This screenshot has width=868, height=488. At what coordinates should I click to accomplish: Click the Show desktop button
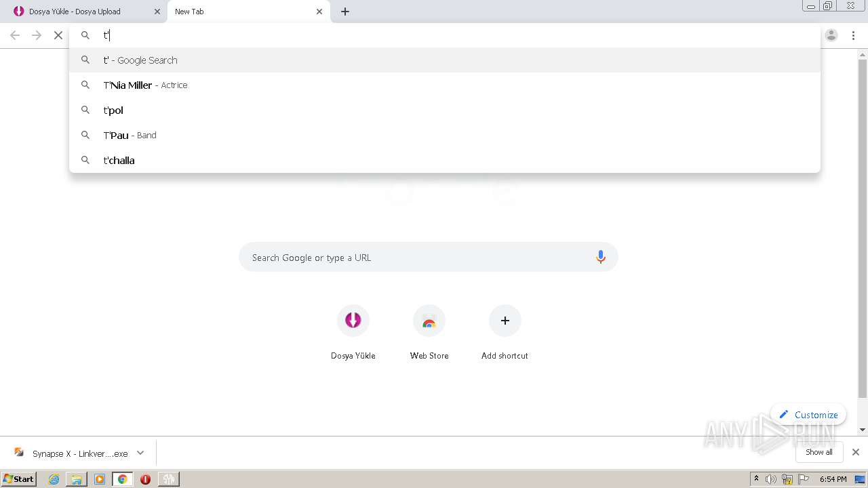(x=861, y=479)
